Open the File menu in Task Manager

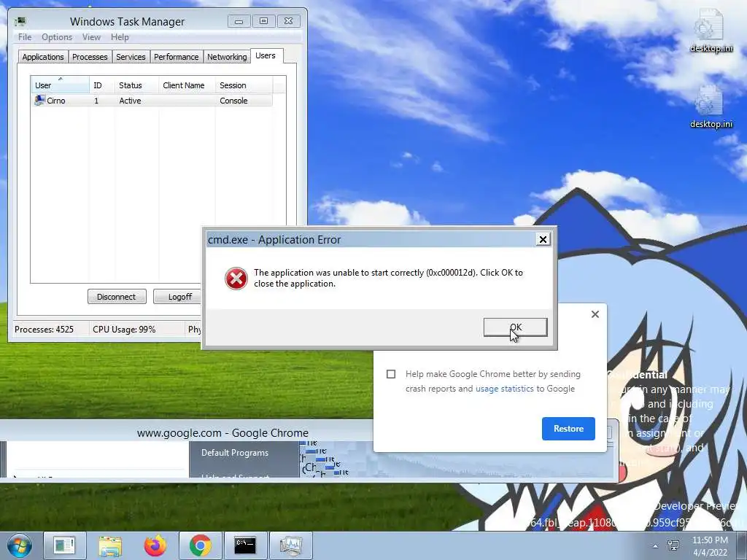pos(25,37)
